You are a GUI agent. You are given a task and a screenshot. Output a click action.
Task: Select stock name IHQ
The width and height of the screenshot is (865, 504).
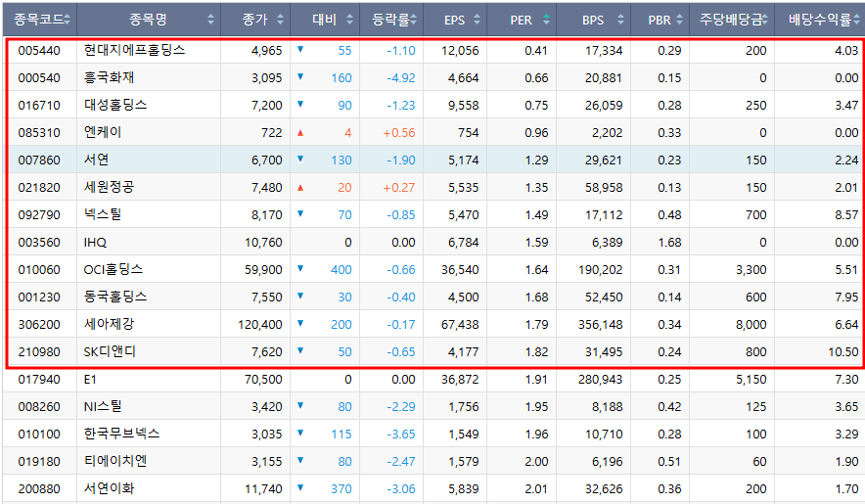click(95, 243)
